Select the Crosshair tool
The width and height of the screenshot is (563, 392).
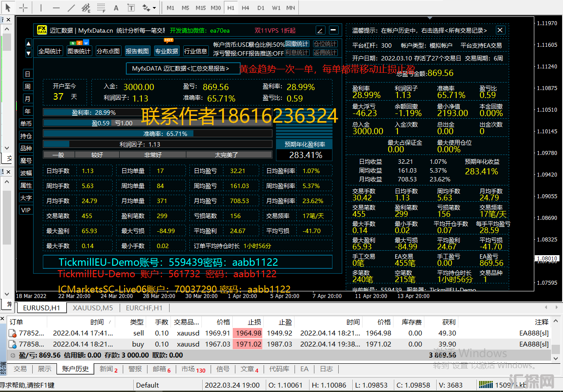pyautogui.click(x=23, y=8)
